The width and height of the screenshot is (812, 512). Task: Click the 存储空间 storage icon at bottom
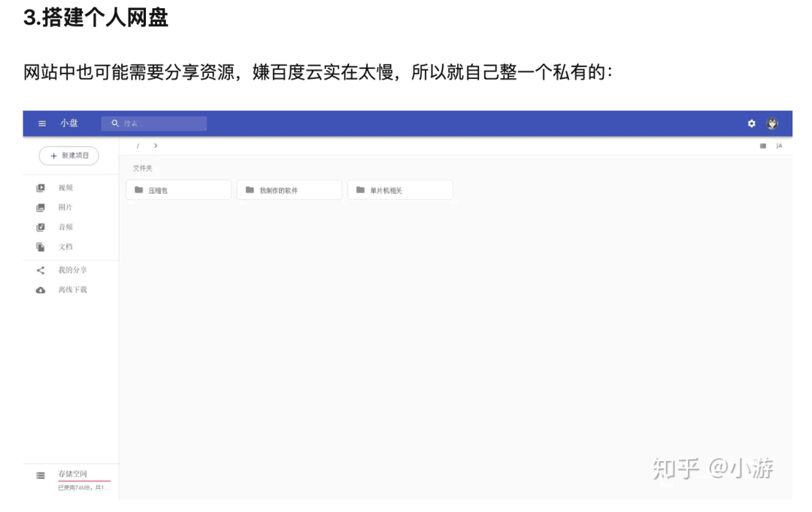40,474
